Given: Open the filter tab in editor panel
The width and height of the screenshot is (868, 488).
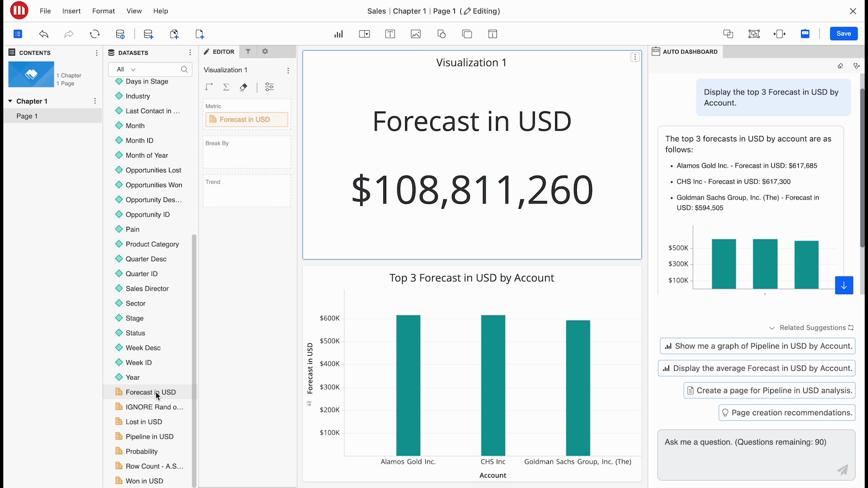Looking at the screenshot, I should pos(248,52).
